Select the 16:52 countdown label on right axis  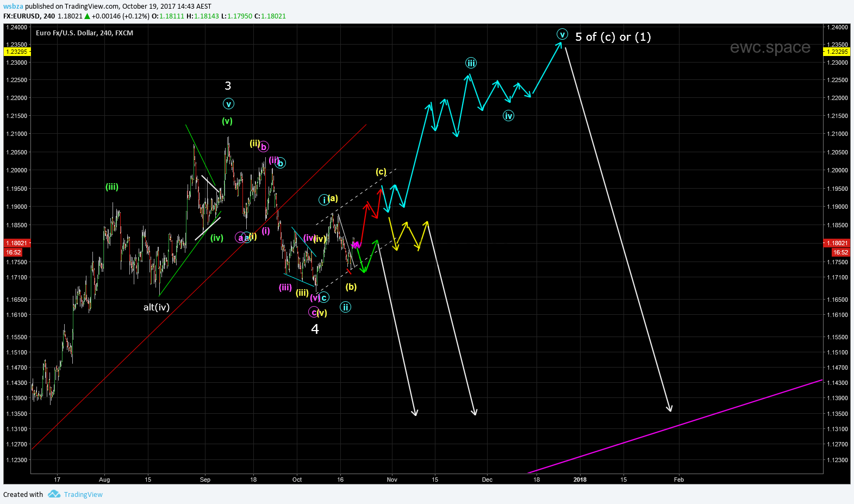(x=840, y=252)
